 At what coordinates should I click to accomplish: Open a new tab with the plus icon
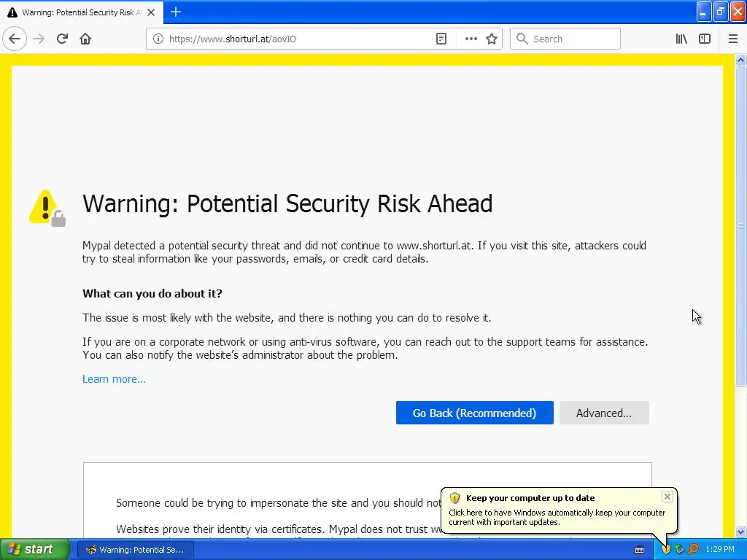pyautogui.click(x=176, y=12)
